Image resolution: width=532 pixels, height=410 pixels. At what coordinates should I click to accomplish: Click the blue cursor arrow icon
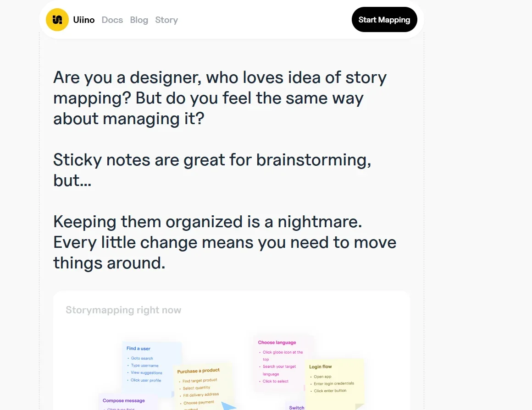[228, 405]
